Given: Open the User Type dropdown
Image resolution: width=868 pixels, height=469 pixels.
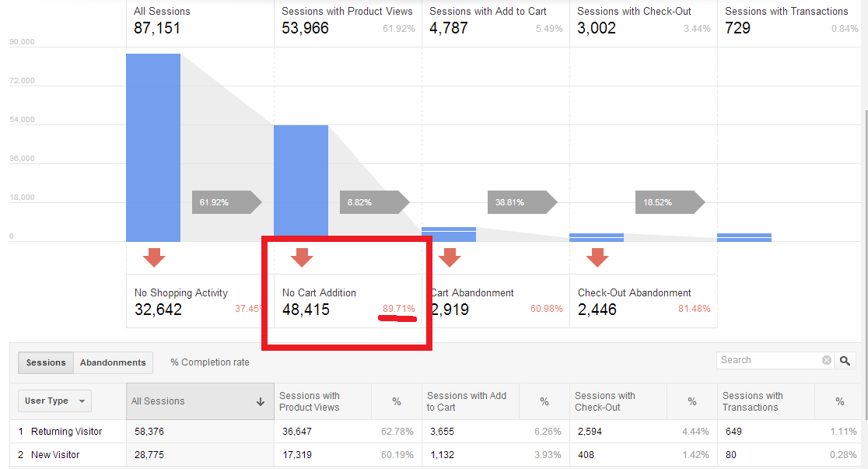Looking at the screenshot, I should tap(54, 401).
